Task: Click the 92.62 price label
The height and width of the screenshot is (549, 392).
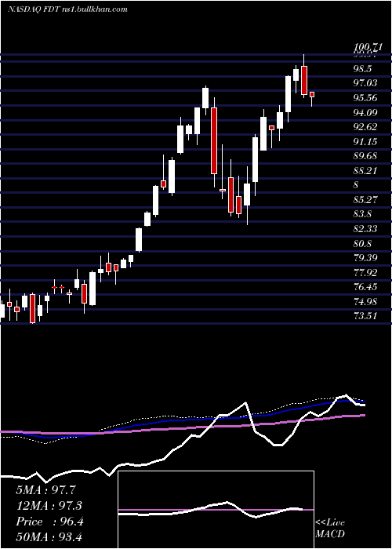Action: coord(365,127)
